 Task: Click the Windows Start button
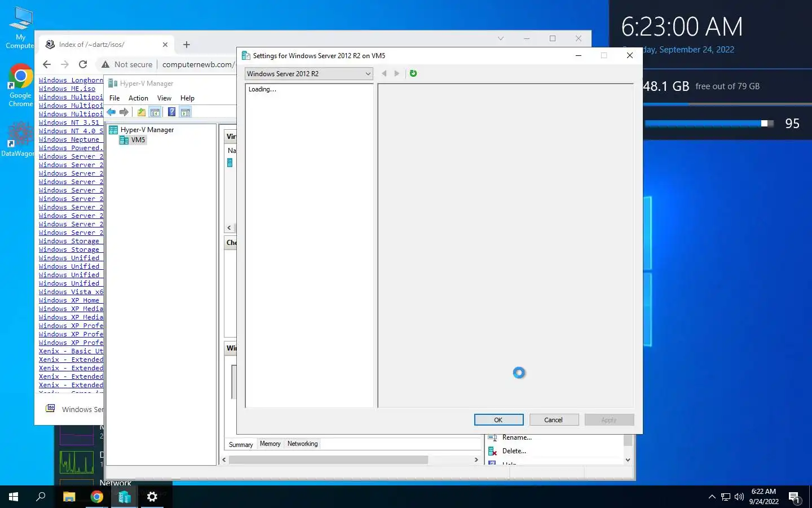pyautogui.click(x=14, y=497)
